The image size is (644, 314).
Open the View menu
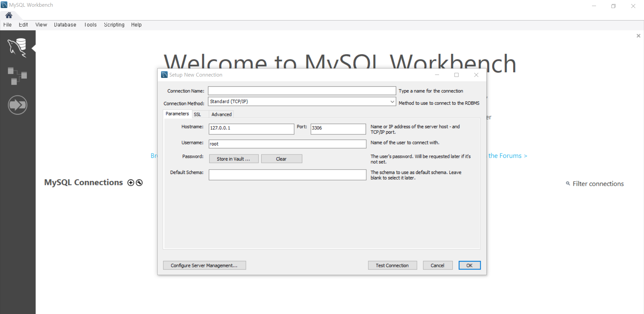[41, 25]
